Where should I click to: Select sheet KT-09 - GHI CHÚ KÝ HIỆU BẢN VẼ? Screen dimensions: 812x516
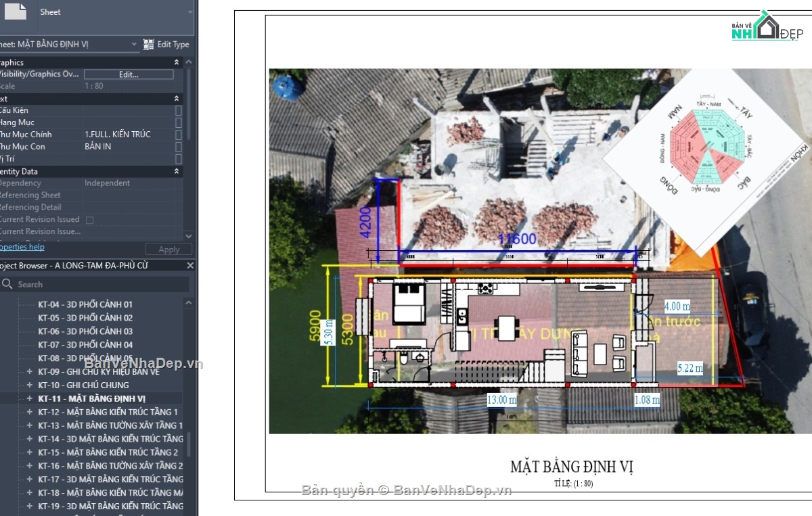click(99, 372)
